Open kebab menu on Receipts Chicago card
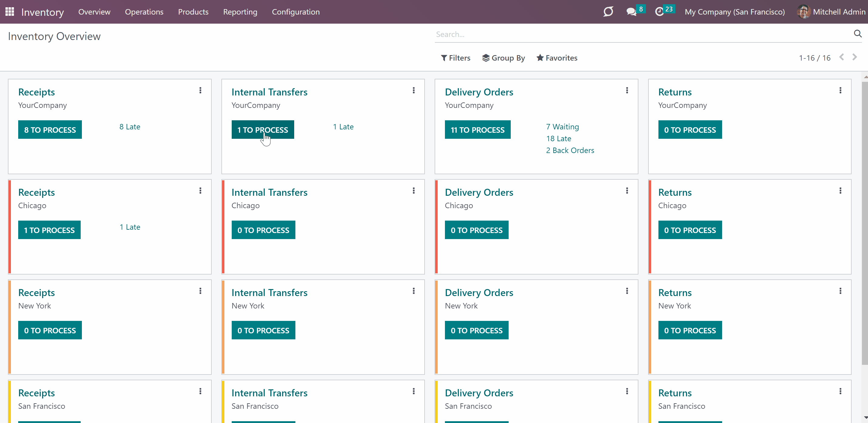 coord(200,191)
